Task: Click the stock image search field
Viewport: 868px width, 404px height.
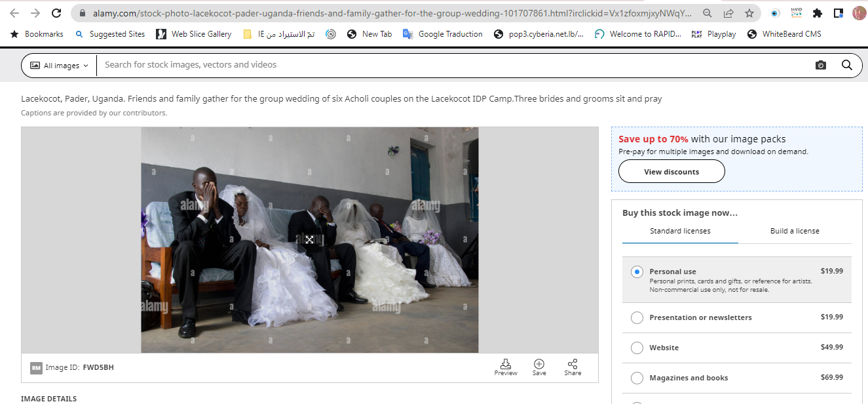Action: coord(452,65)
